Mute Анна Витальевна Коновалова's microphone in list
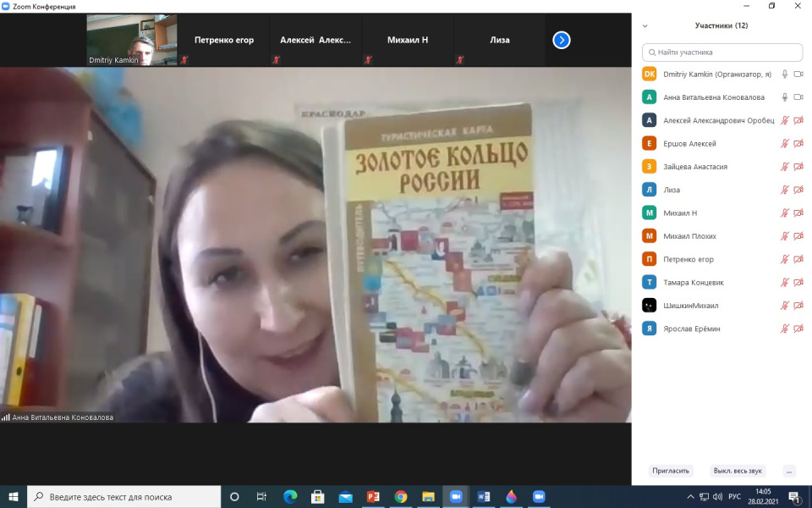This screenshot has height=508, width=812. 785,97
